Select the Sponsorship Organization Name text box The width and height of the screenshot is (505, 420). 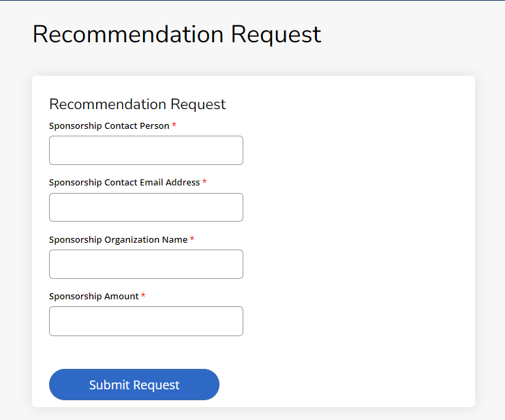146,264
